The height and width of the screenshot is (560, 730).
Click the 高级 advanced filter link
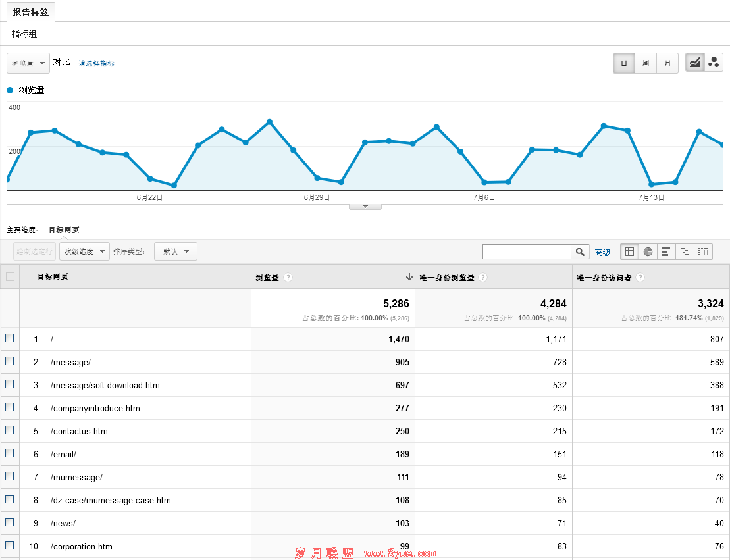click(x=602, y=252)
